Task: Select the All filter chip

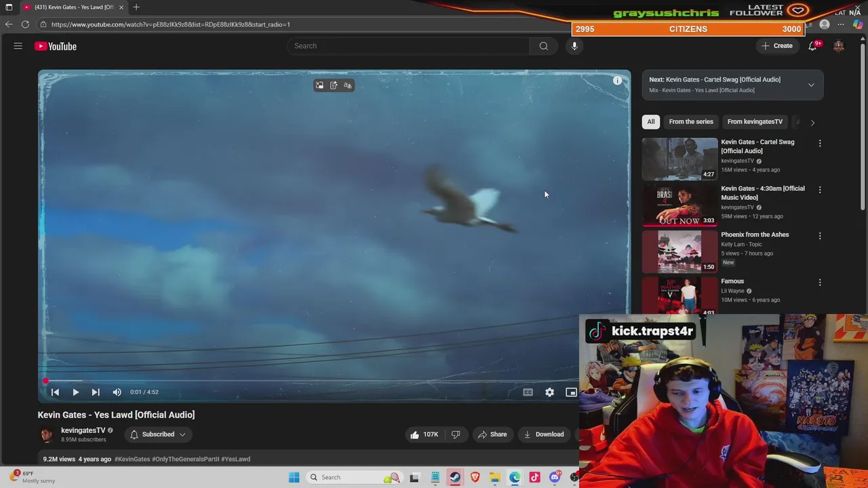Action: [650, 121]
